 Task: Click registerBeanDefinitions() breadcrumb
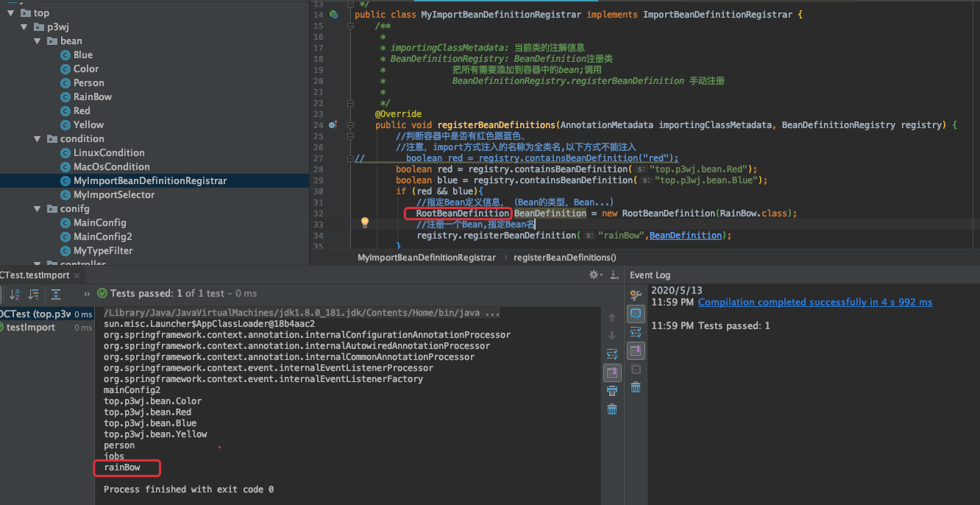(565, 258)
